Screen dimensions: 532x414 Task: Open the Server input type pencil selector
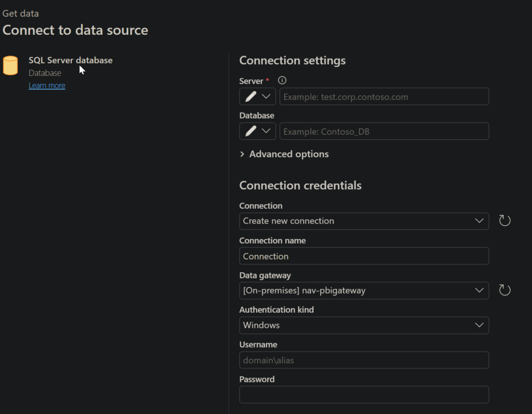click(x=258, y=97)
